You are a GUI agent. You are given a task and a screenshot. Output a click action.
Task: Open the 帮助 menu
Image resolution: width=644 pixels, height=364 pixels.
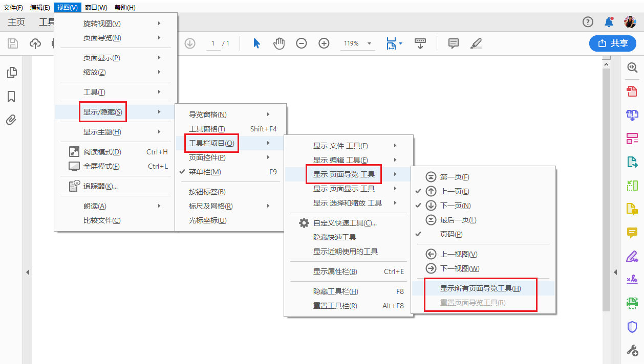pos(125,7)
